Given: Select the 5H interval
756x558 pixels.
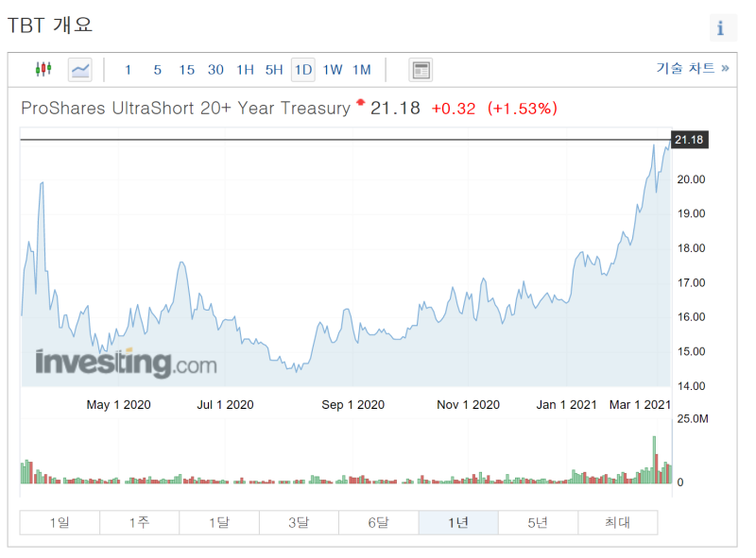Looking at the screenshot, I should point(274,70).
